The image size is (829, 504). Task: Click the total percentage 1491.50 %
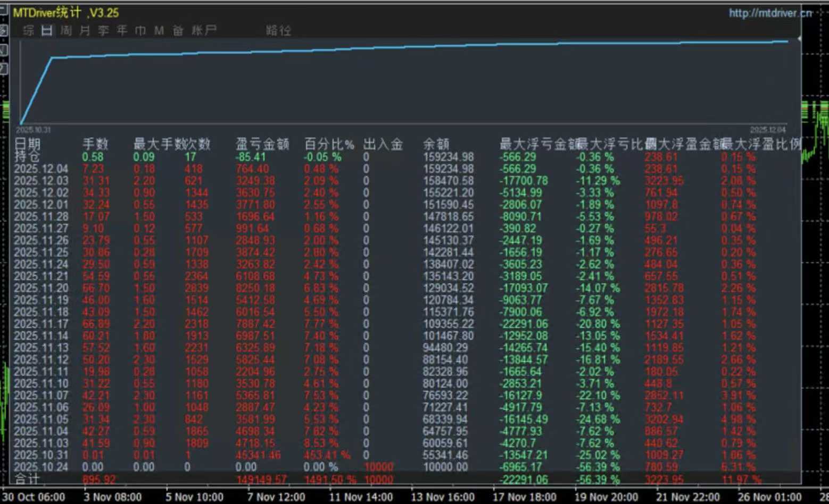(x=329, y=480)
